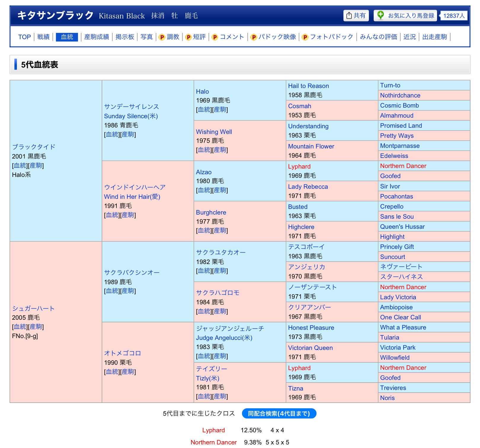Screen dimensions: 480x448
Task: Click One Clear Call link
Action: pyautogui.click(x=401, y=317)
